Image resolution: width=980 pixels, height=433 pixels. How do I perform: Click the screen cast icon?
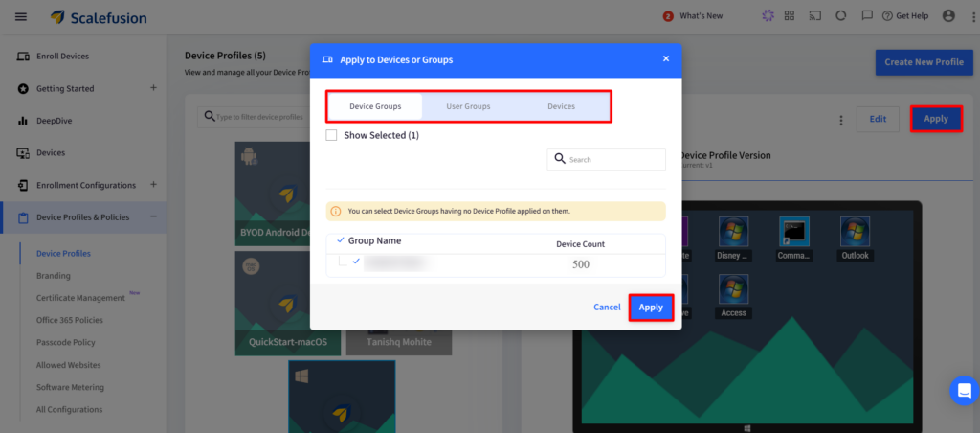click(x=814, y=16)
